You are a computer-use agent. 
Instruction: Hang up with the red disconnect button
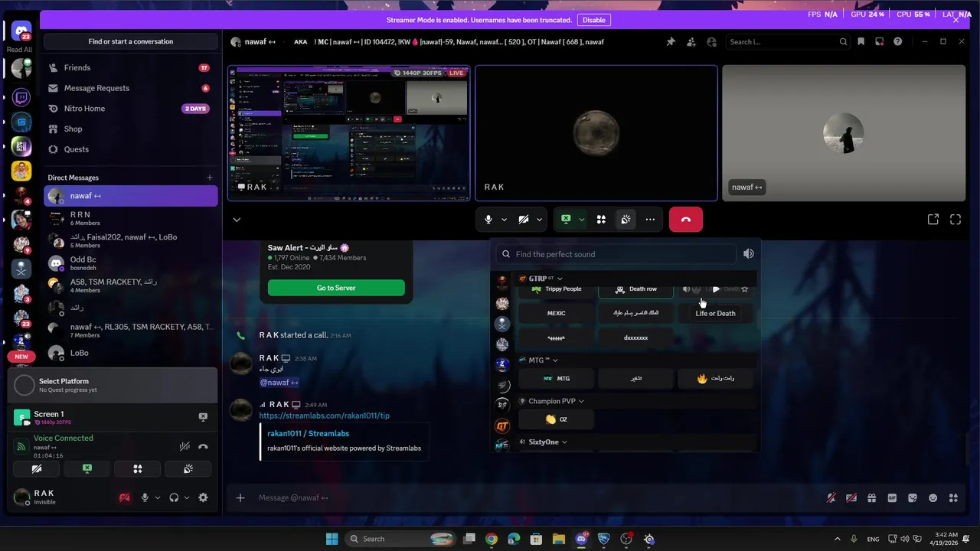pos(686,220)
